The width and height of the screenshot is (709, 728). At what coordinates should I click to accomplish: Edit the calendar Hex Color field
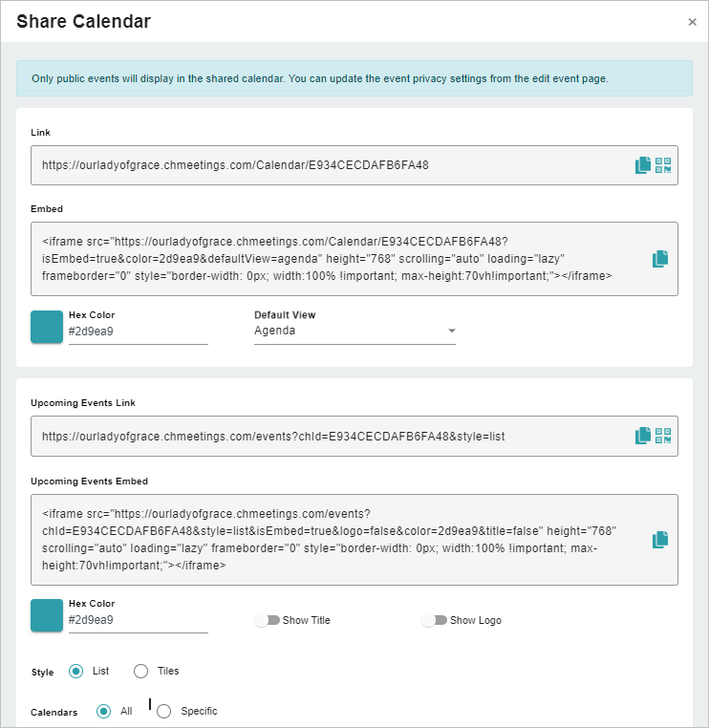pyautogui.click(x=138, y=332)
